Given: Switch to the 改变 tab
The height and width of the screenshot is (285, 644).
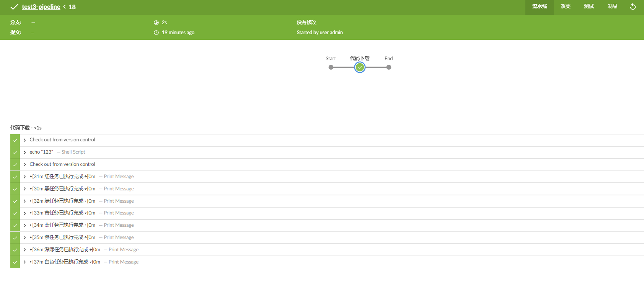Looking at the screenshot, I should (x=566, y=7).
